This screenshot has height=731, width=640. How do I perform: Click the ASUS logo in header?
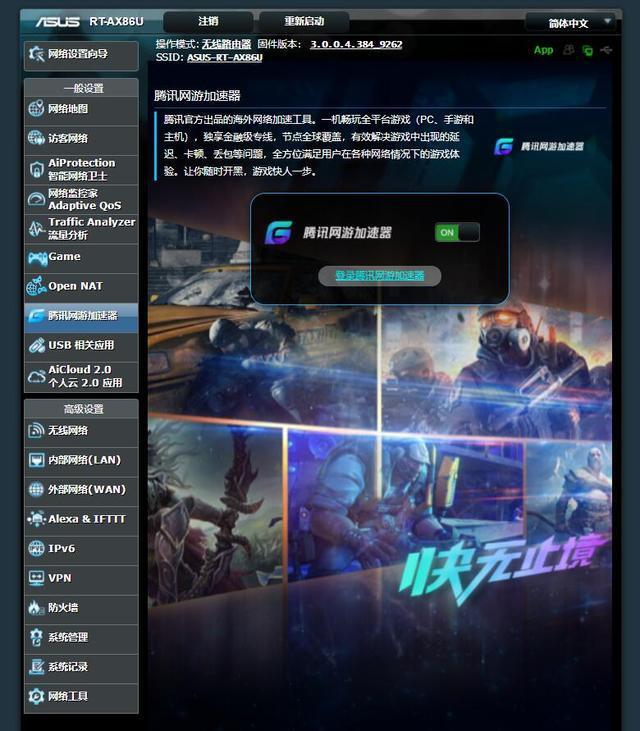(x=58, y=21)
